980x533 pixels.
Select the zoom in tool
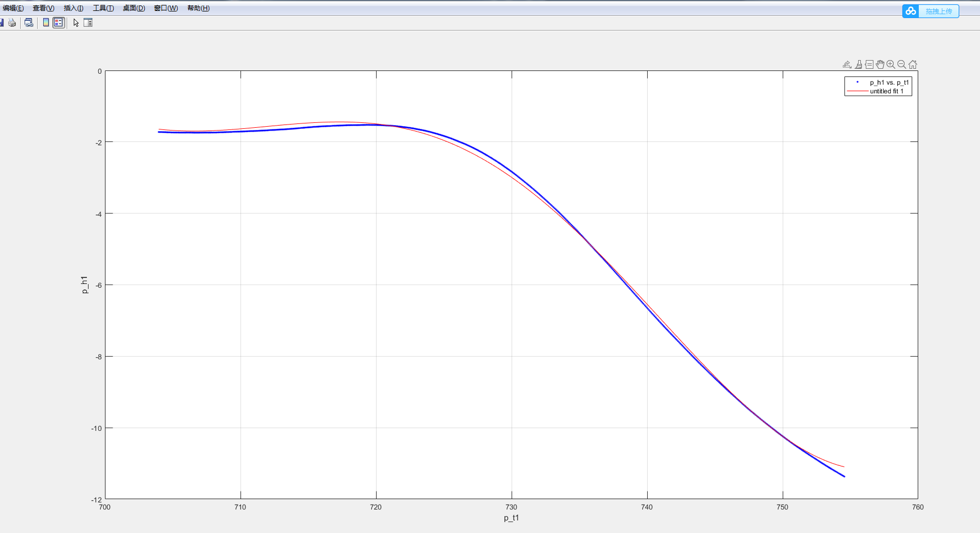point(891,64)
